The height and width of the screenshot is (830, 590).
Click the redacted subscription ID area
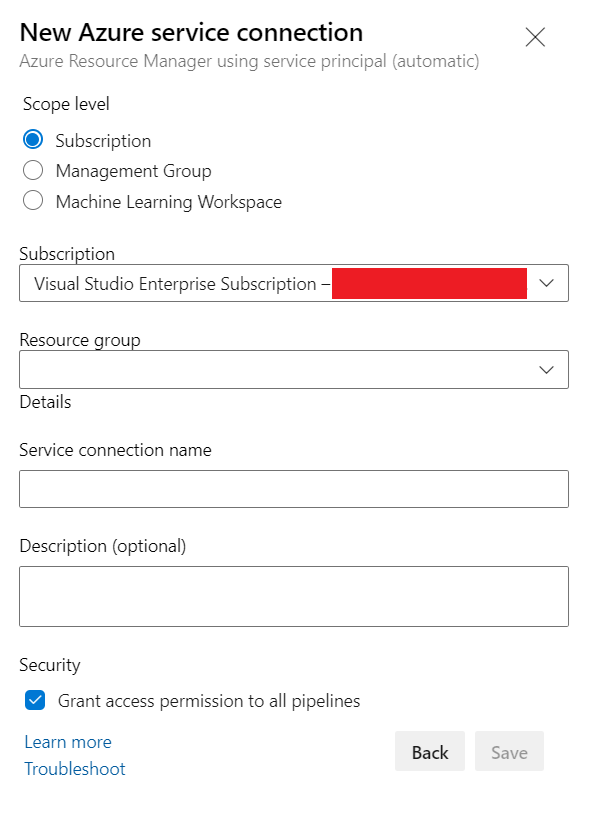[x=429, y=283]
